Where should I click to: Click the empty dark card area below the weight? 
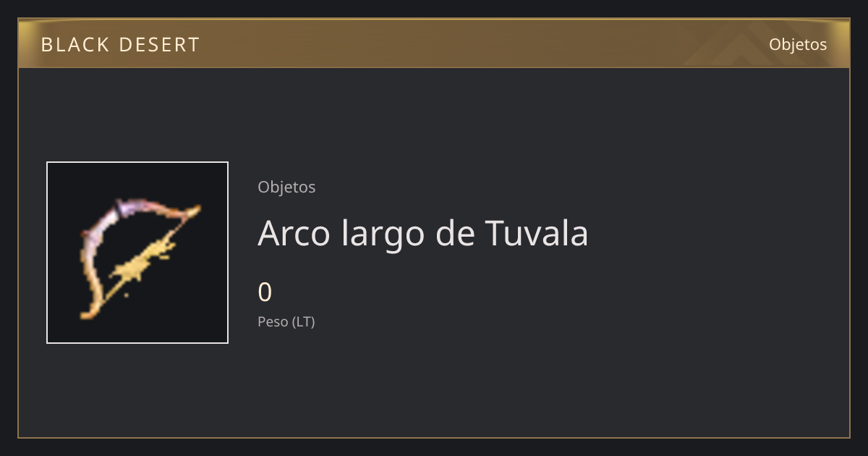(x=506, y=384)
